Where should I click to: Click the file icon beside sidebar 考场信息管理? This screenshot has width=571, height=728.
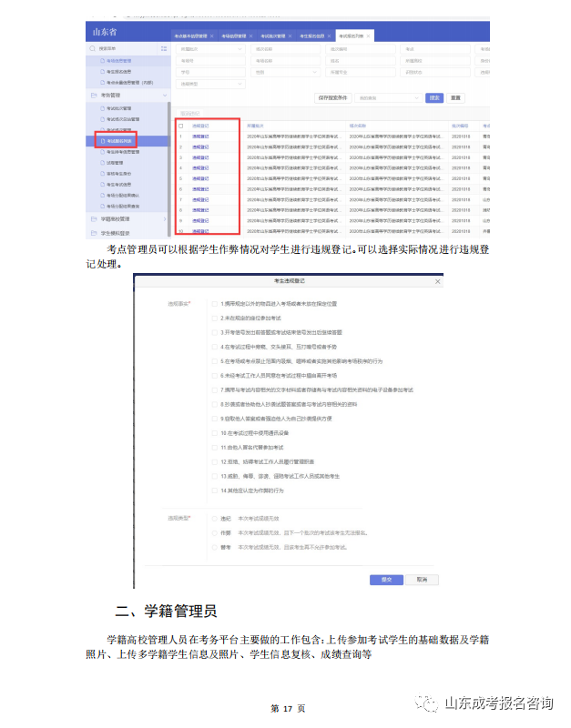coord(103,60)
